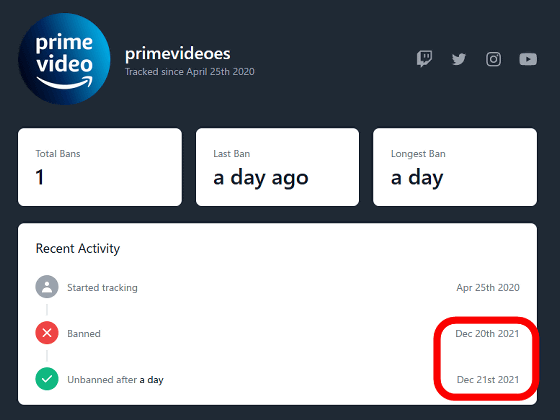560x420 pixels.
Task: Click the Dec 20th 2021 date
Action: [487, 334]
